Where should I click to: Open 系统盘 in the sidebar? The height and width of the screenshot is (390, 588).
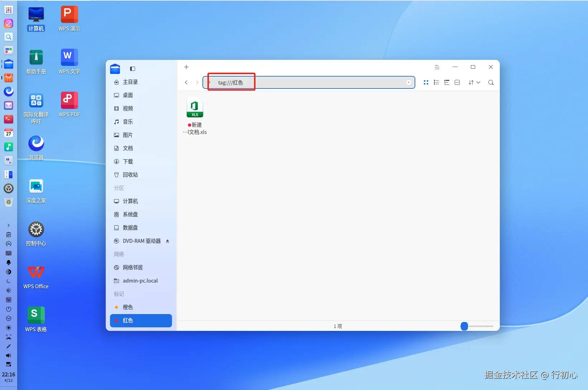click(x=141, y=215)
